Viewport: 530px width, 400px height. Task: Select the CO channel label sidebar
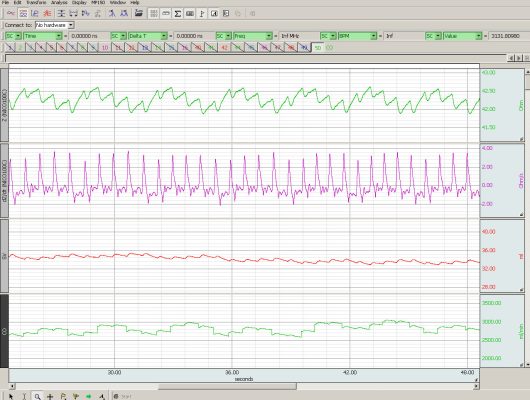point(4,331)
